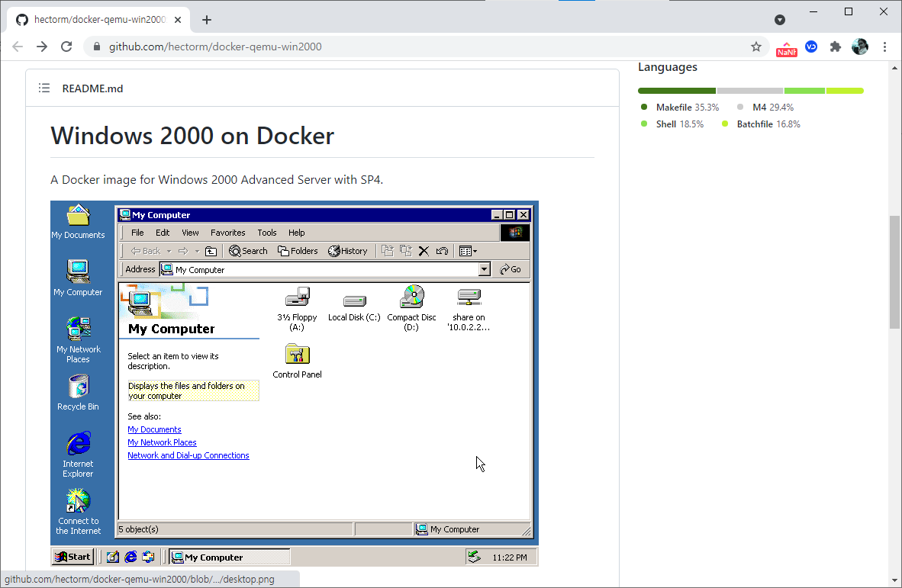Click the My Documents link under See also
This screenshot has width=902, height=588.
154,429
